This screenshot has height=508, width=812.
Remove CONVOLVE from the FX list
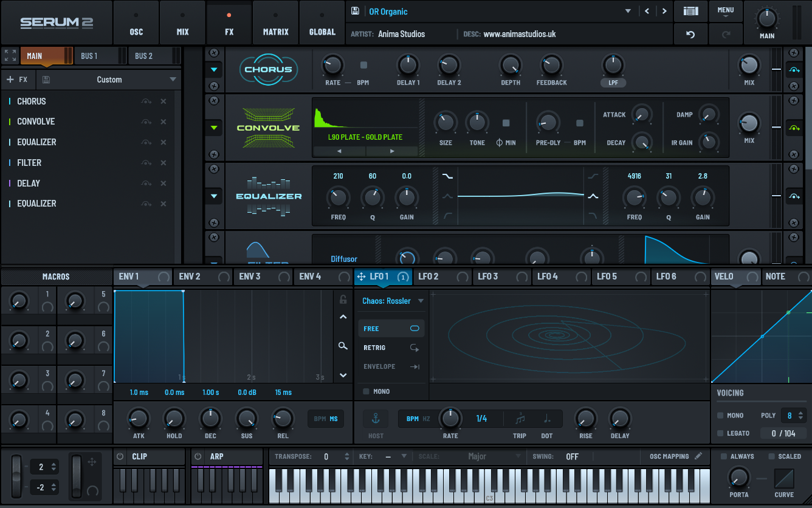click(x=163, y=122)
